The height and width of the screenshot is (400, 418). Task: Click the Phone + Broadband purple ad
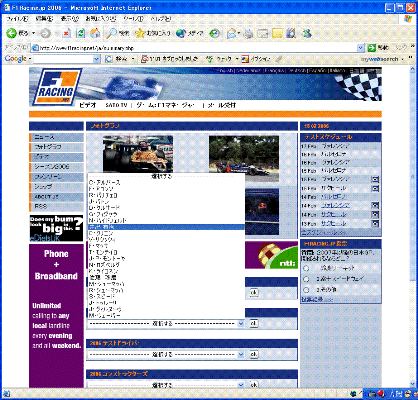[x=56, y=316]
